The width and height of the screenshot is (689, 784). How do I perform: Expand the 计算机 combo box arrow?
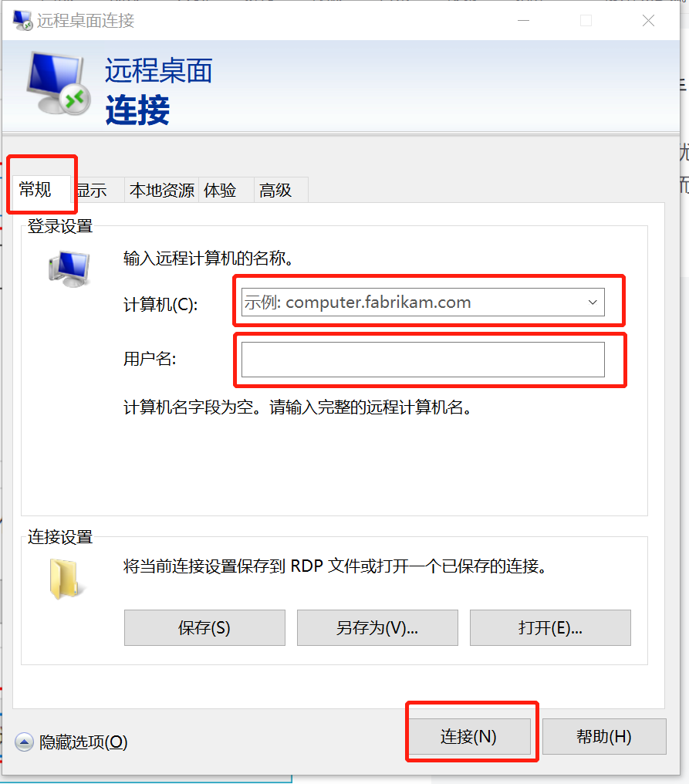point(593,302)
